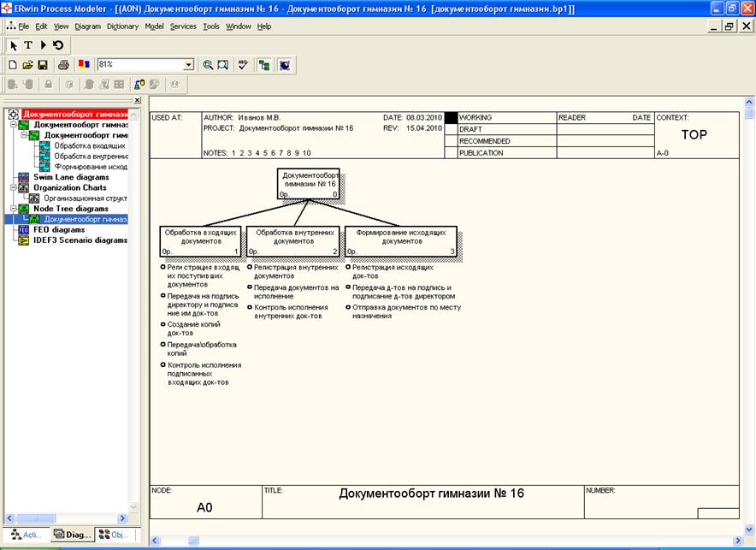Open the Edit menu
Image resolution: width=756 pixels, height=550 pixels.
coord(41,27)
